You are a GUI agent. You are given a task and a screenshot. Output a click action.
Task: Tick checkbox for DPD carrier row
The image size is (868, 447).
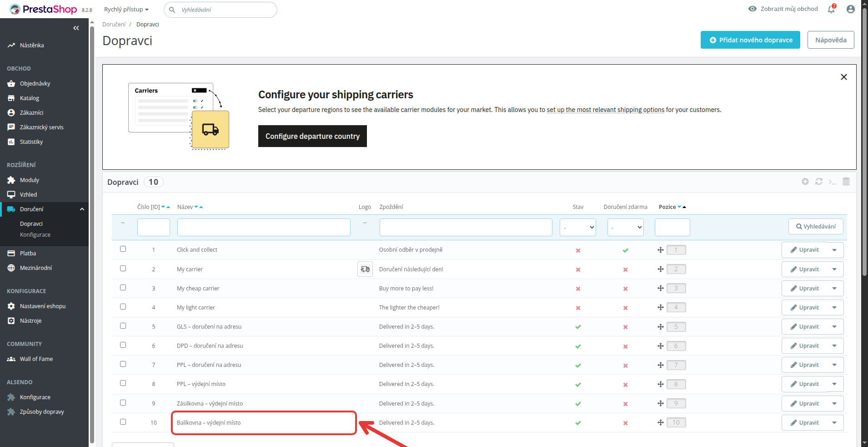point(123,345)
